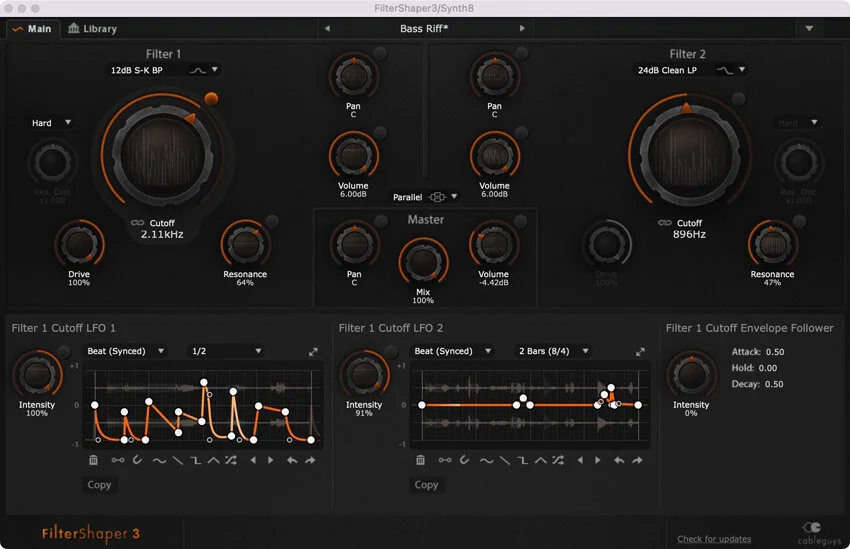This screenshot has height=549, width=850.
Task: Randomize the LFO 1 waveform
Action: click(231, 460)
